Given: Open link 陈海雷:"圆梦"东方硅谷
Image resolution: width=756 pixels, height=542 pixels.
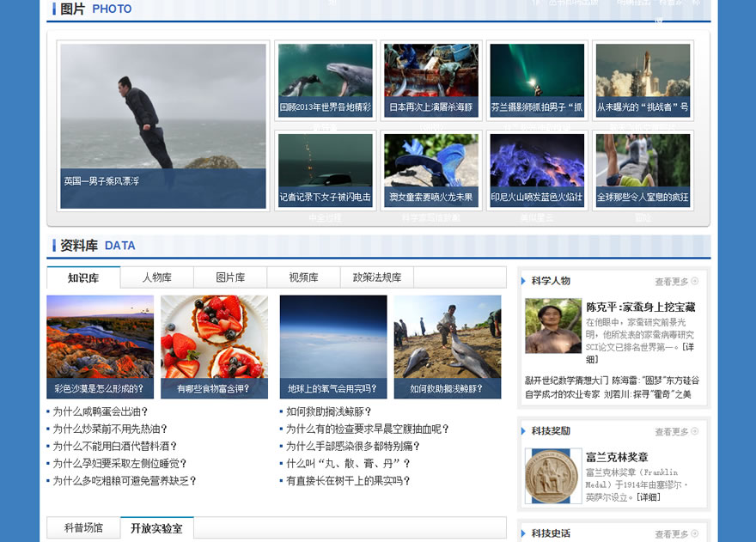Looking at the screenshot, I should pos(655,381).
